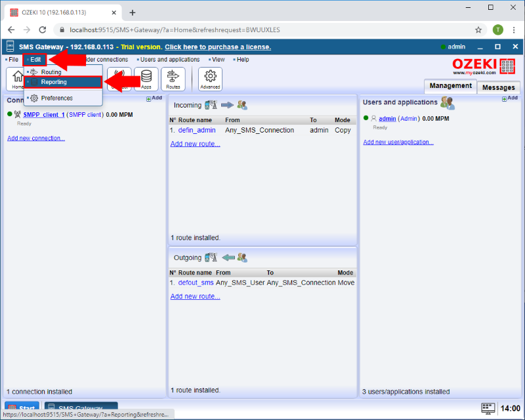Open the View menu

pyautogui.click(x=217, y=60)
